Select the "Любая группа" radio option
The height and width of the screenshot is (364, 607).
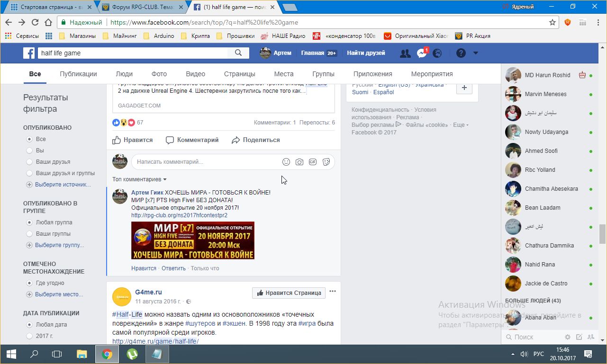[29, 222]
